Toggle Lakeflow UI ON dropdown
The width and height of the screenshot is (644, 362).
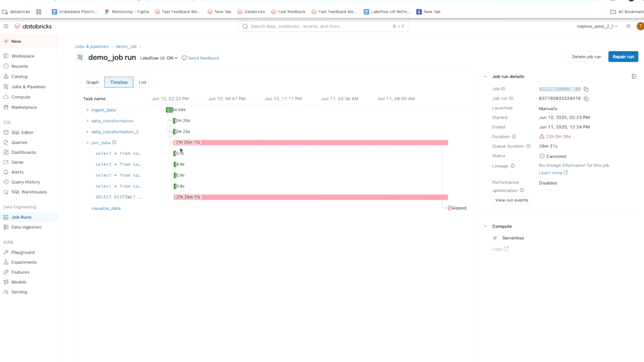159,58
